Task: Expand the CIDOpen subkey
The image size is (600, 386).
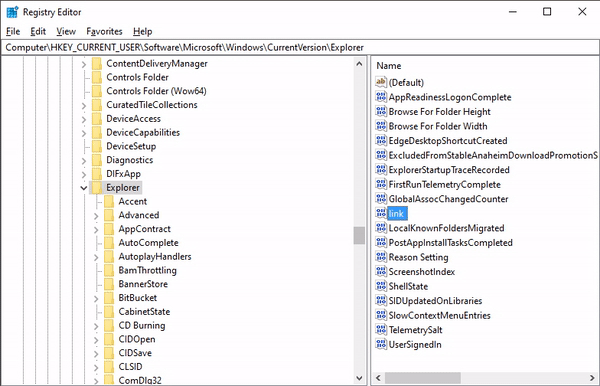Action: 96,340
